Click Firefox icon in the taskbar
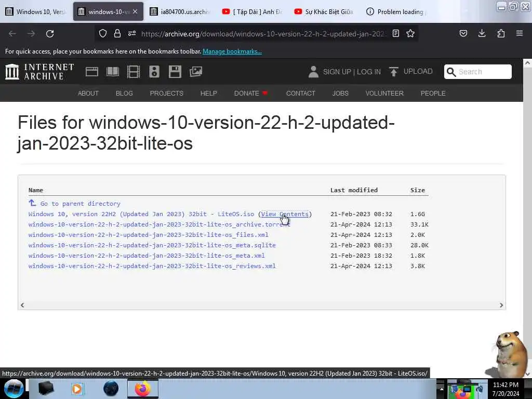Screen dimensions: 532x399 [143, 389]
